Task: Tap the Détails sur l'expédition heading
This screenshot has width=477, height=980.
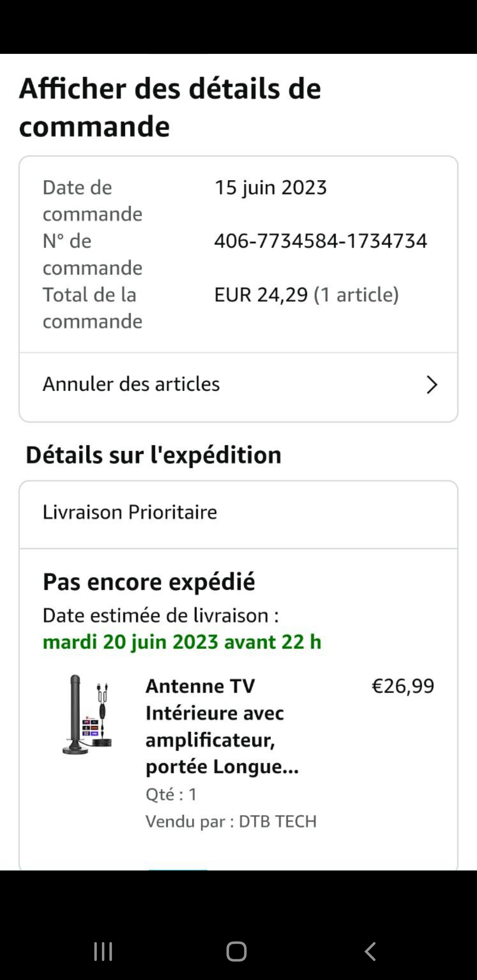Action: (154, 455)
